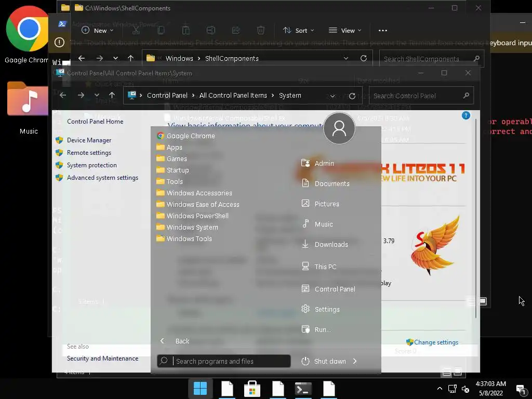The width and height of the screenshot is (532, 399).
Task: Click Search Control Panel field
Action: [421, 96]
